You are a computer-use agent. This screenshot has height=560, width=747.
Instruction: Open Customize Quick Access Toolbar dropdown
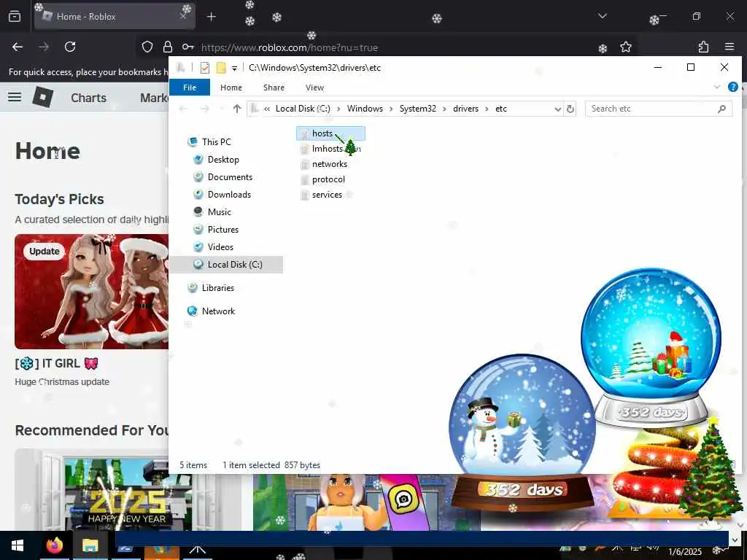234,68
